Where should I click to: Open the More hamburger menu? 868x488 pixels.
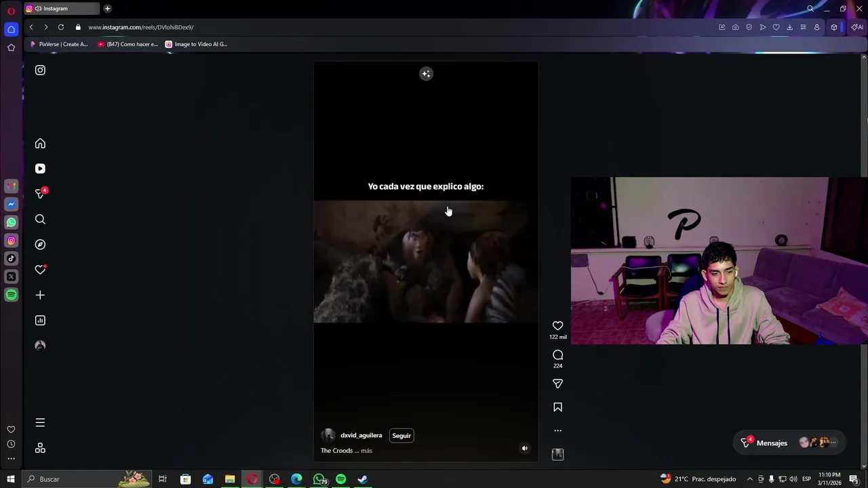click(x=40, y=423)
